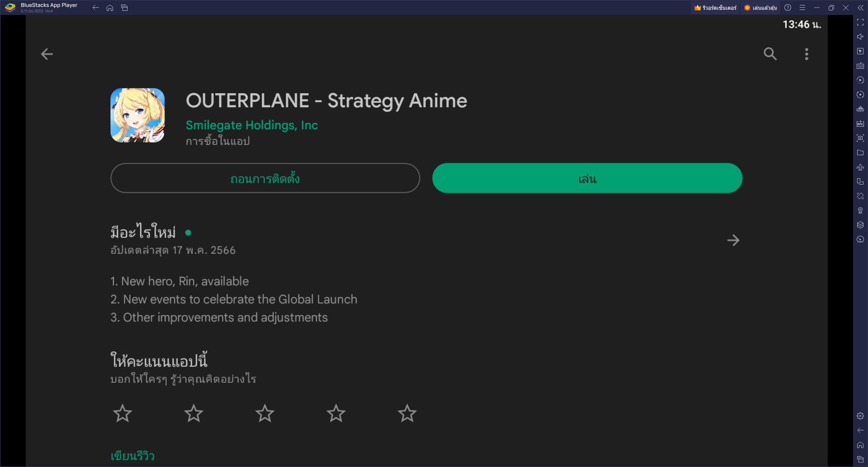Image resolution: width=868 pixels, height=467 pixels.
Task: Open the performance speedometer icon
Action: [860, 239]
